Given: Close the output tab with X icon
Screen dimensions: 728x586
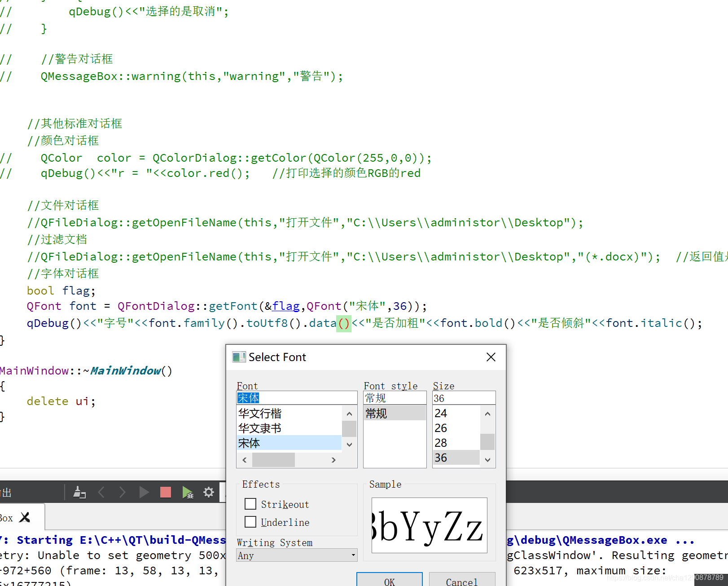Looking at the screenshot, I should [25, 518].
